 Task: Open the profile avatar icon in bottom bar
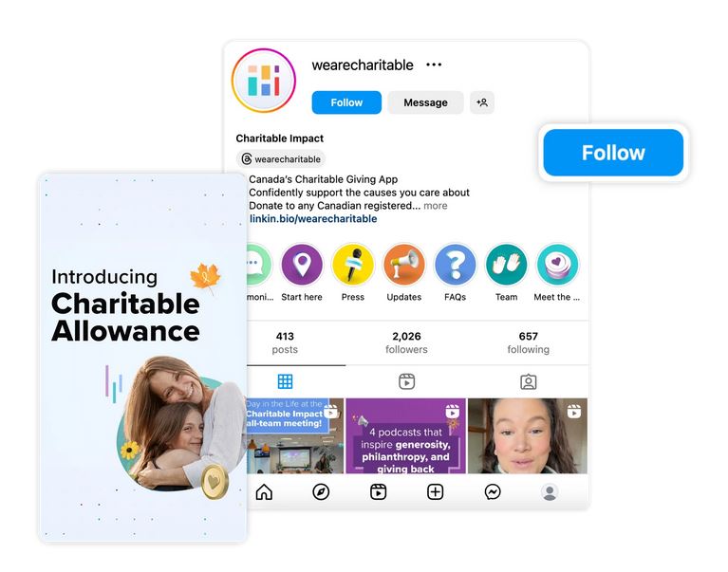pos(550,491)
